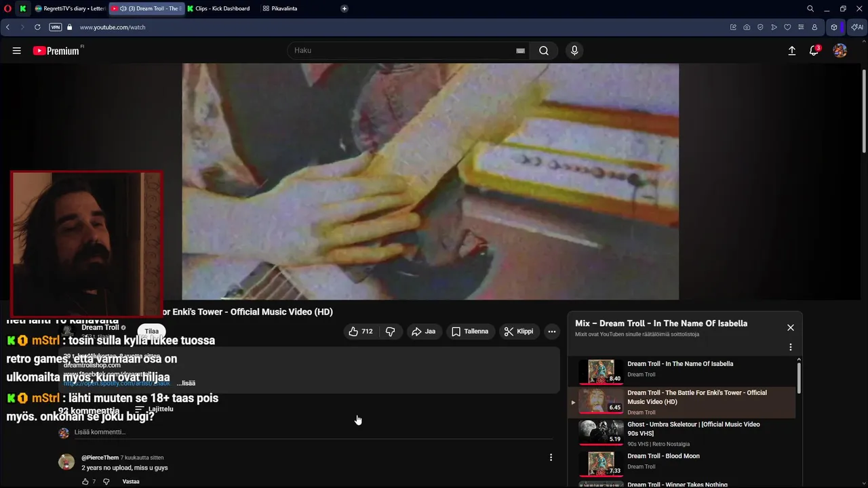The image size is (868, 488).
Task: Reload the YouTube page
Action: click(37, 27)
